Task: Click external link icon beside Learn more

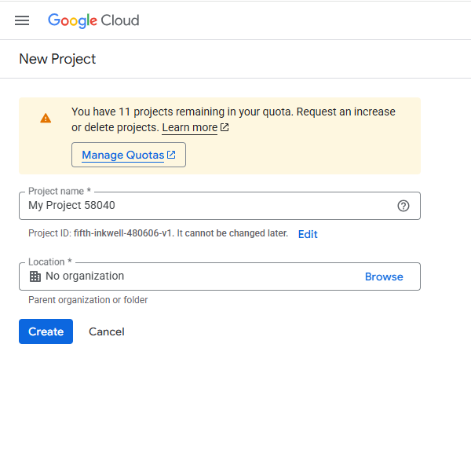Action: (225, 127)
